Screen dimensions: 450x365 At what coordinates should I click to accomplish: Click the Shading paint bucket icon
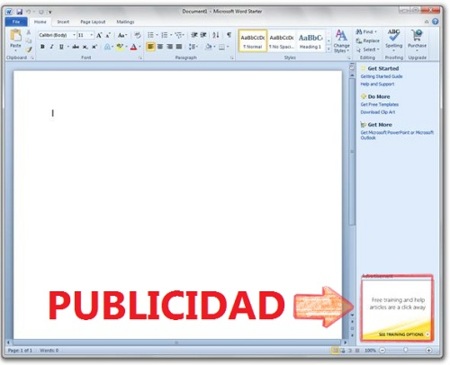tap(209, 47)
